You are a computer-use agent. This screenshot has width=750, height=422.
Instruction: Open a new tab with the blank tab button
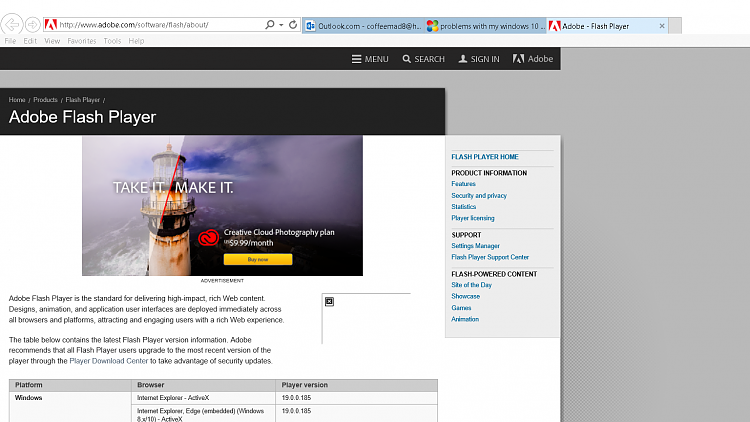(675, 26)
